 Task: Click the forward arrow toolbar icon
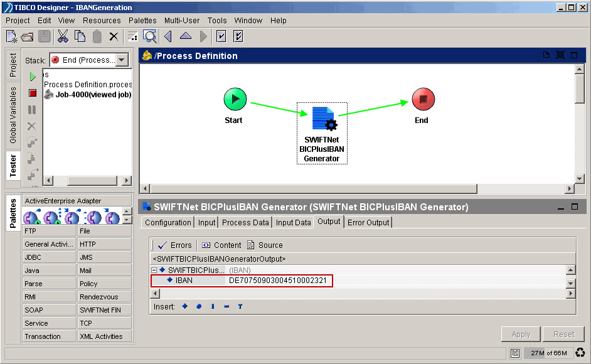pyautogui.click(x=203, y=36)
